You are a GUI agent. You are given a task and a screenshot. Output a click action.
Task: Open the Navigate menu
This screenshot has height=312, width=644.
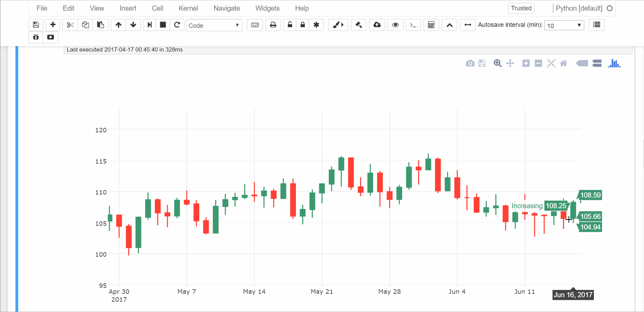tap(227, 8)
